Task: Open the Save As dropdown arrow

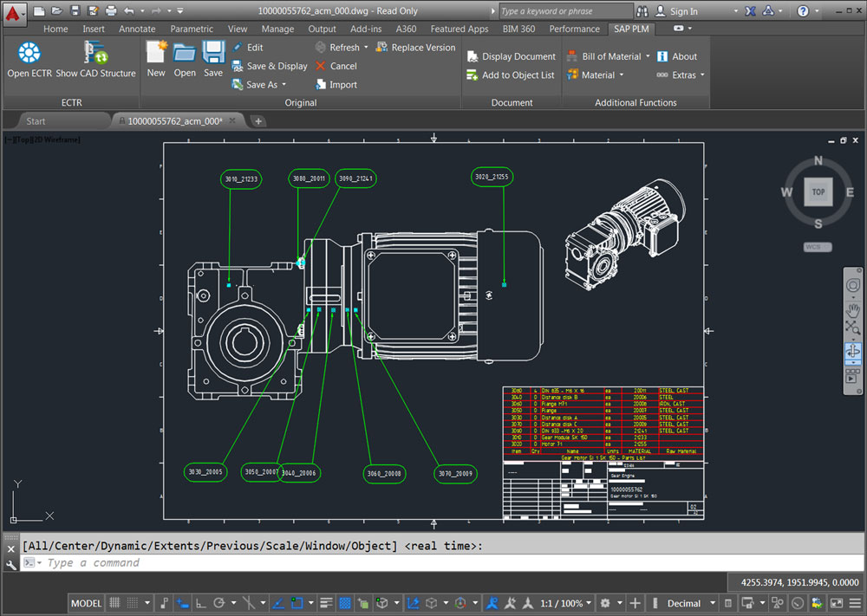Action: tap(282, 84)
